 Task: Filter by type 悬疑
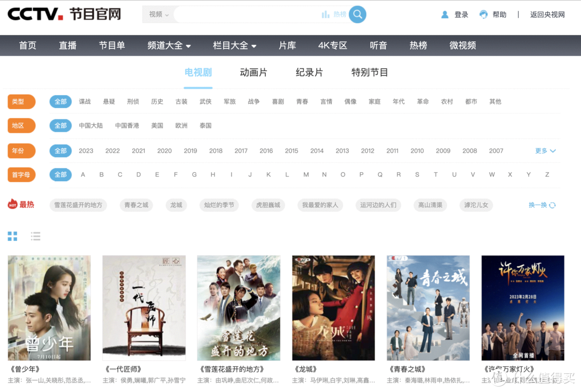point(109,102)
